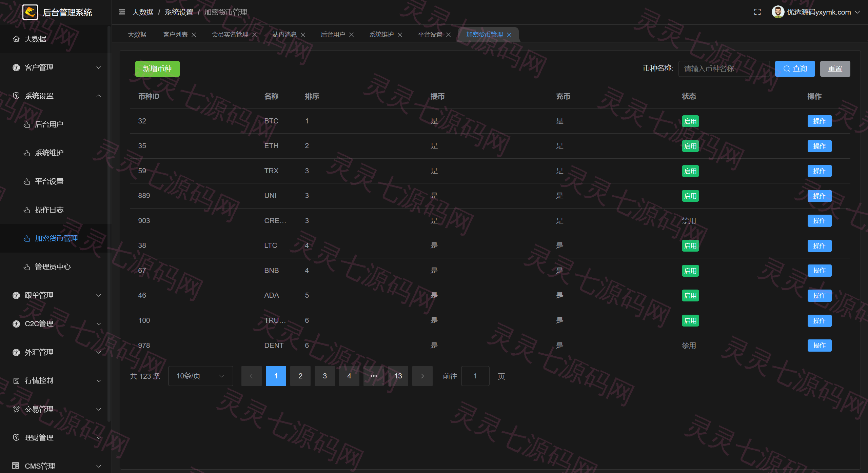868x473 pixels.
Task: Click 禁用 status for DENT row
Action: (689, 346)
